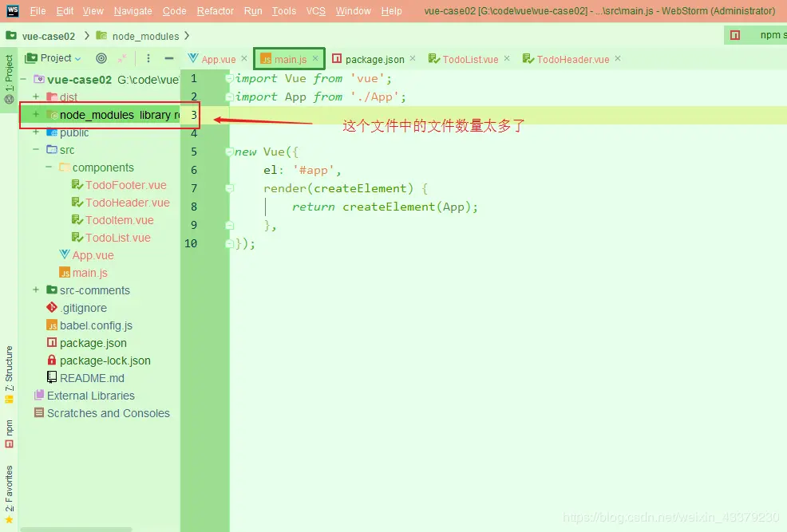Open the 7: Structure side tool window
Viewport: 787px width, 532px height.
[9, 374]
